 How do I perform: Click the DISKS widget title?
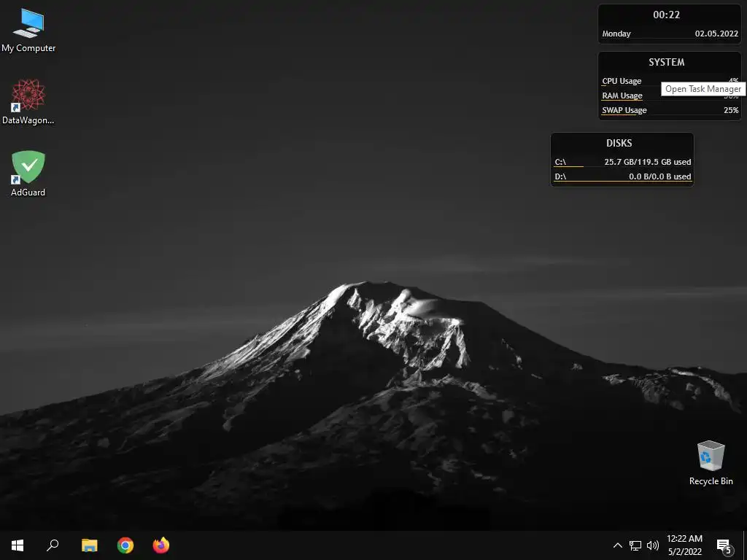tap(619, 144)
